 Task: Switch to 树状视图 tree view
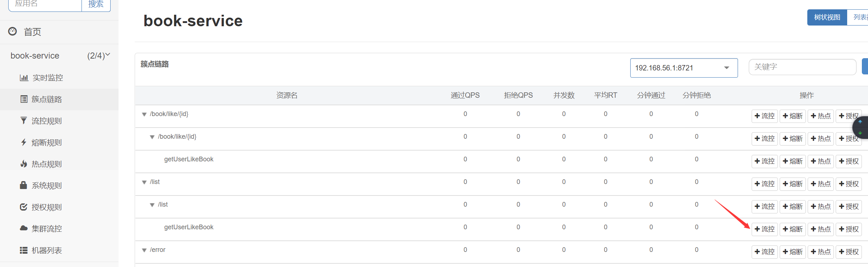[x=827, y=17]
